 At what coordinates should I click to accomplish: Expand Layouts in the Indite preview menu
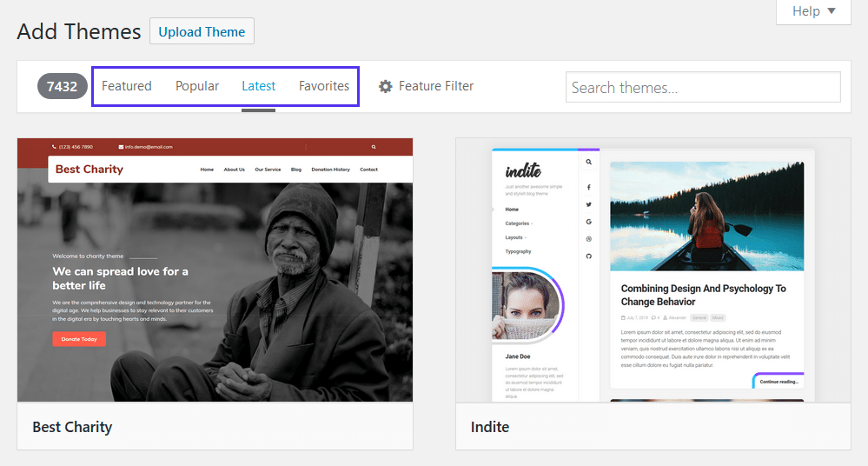coord(515,237)
